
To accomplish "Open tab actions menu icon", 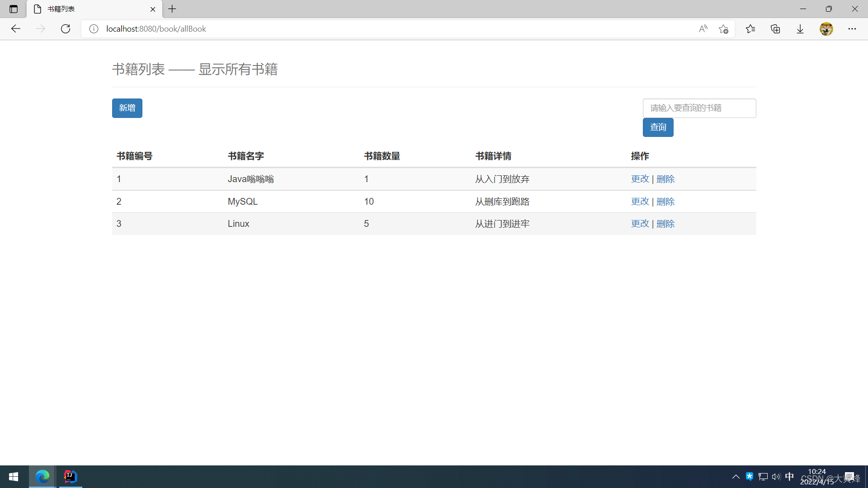I will pyautogui.click(x=14, y=9).
